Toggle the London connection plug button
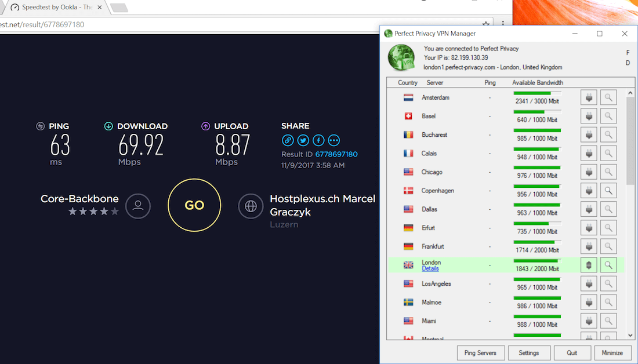 click(x=589, y=265)
